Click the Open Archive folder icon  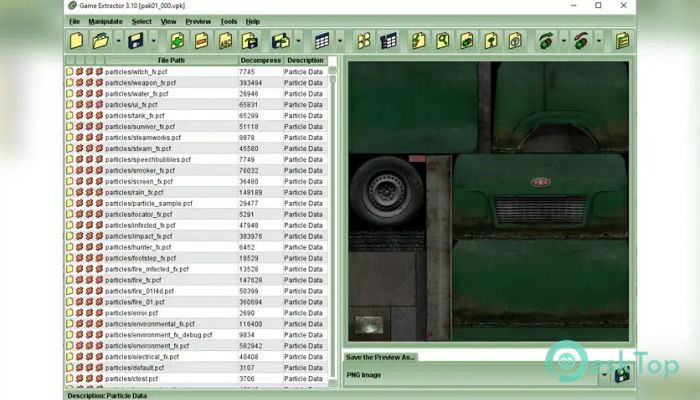101,41
